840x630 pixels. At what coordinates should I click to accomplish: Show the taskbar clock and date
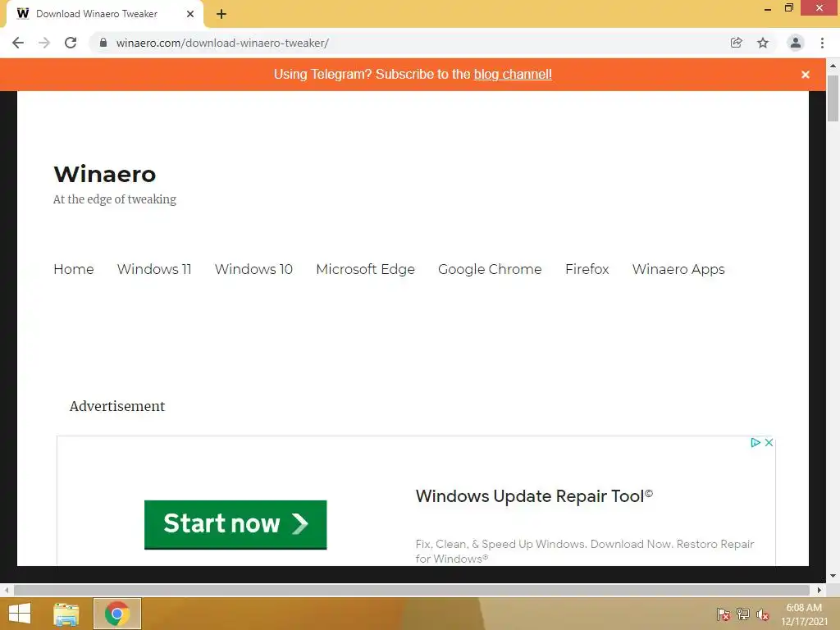click(804, 614)
